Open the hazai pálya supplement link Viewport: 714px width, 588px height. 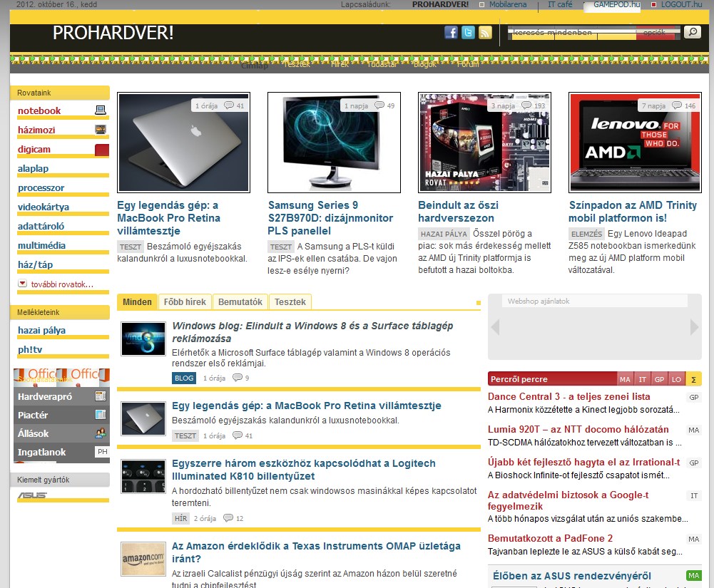[41, 330]
